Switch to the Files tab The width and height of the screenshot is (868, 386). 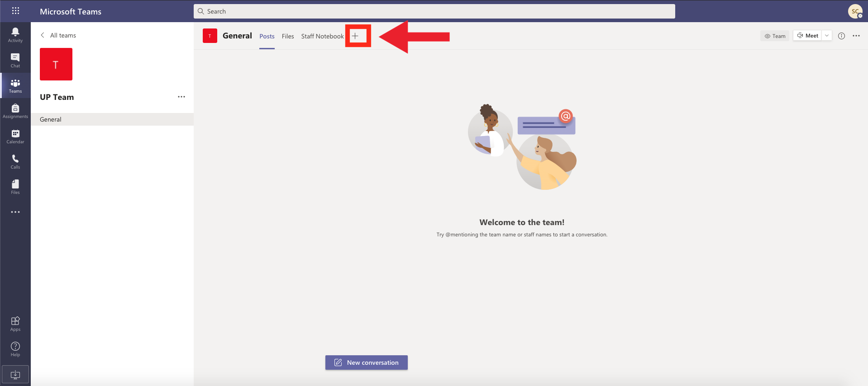pos(288,36)
